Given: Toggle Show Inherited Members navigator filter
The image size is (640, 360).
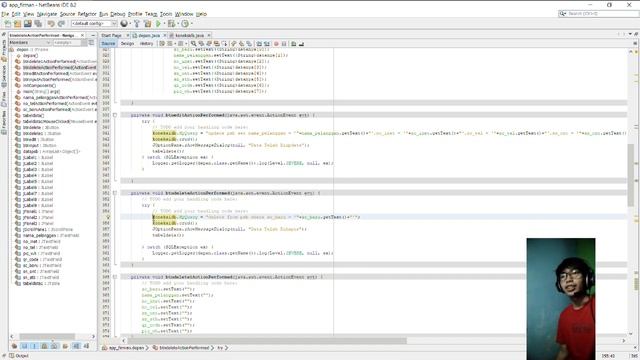Looking at the screenshot, I should (14, 346).
